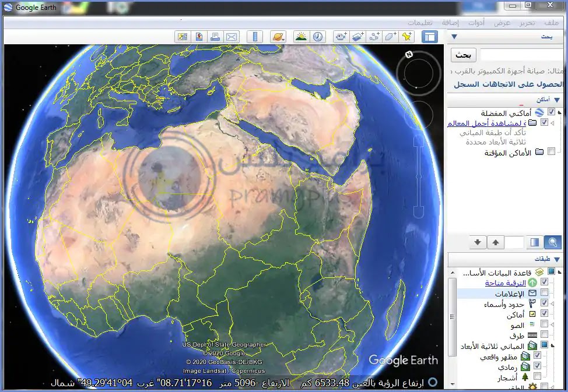
Task: Open the أدوات menu
Action: point(476,23)
